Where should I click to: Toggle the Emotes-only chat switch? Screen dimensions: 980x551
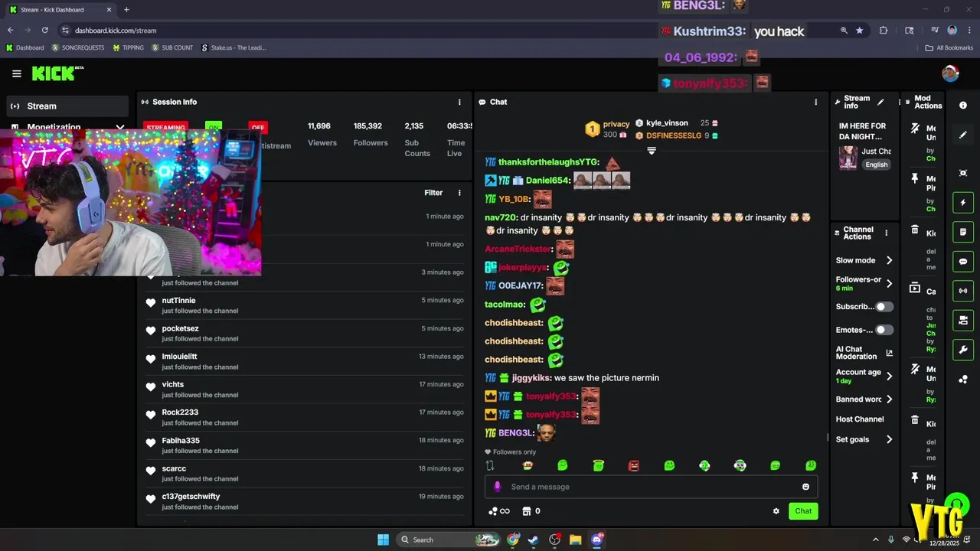884,330
